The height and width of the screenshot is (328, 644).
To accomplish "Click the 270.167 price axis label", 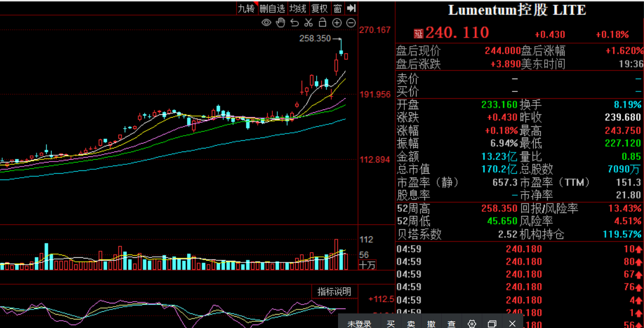I will tap(375, 30).
